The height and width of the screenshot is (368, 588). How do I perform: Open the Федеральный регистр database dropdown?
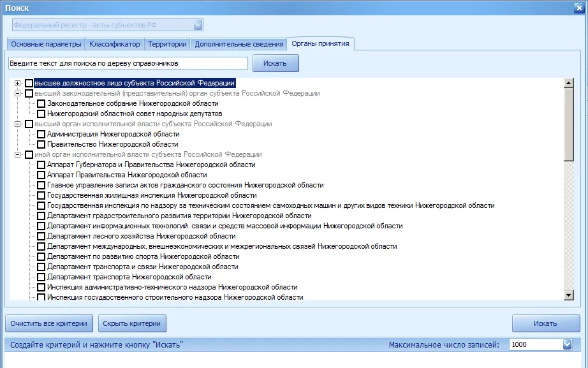pyautogui.click(x=198, y=25)
